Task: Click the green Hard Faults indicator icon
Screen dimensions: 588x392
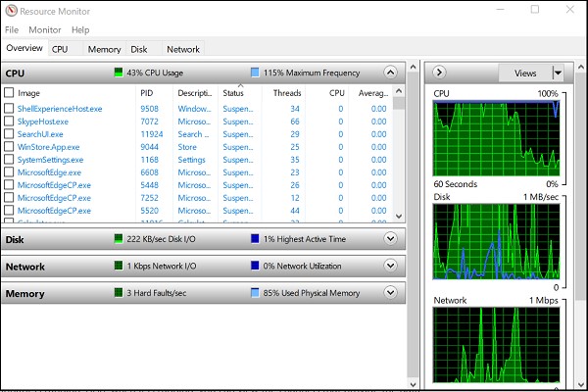Action: pyautogui.click(x=118, y=292)
